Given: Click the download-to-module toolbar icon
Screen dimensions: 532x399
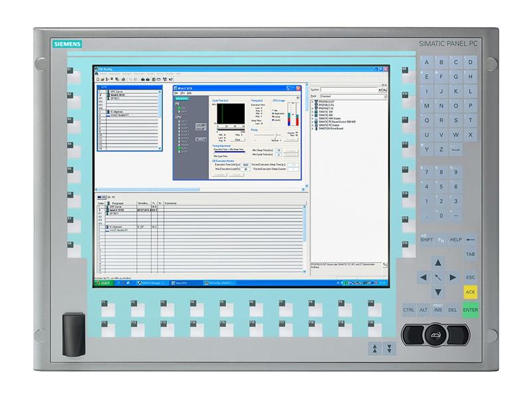Looking at the screenshot, I should tap(142, 79).
